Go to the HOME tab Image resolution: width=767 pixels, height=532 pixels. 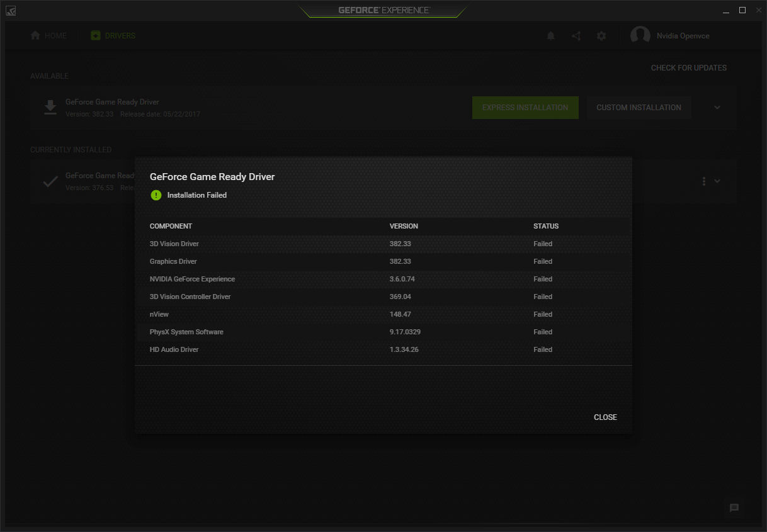coord(48,36)
